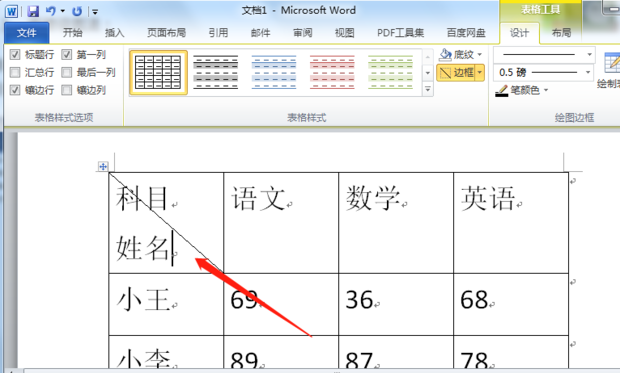Switch to the 引用 ribbon tab

point(218,32)
